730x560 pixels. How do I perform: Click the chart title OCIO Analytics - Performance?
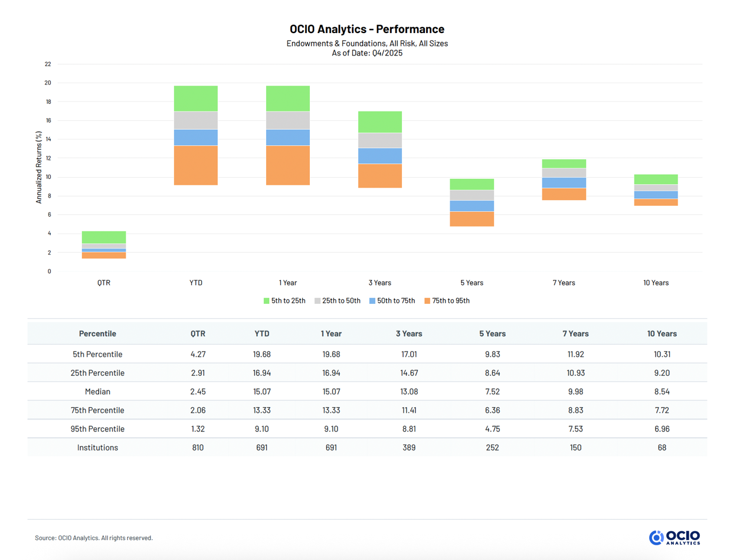click(365, 28)
